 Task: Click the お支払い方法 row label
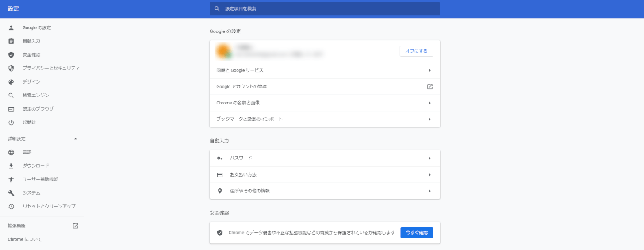(243, 175)
